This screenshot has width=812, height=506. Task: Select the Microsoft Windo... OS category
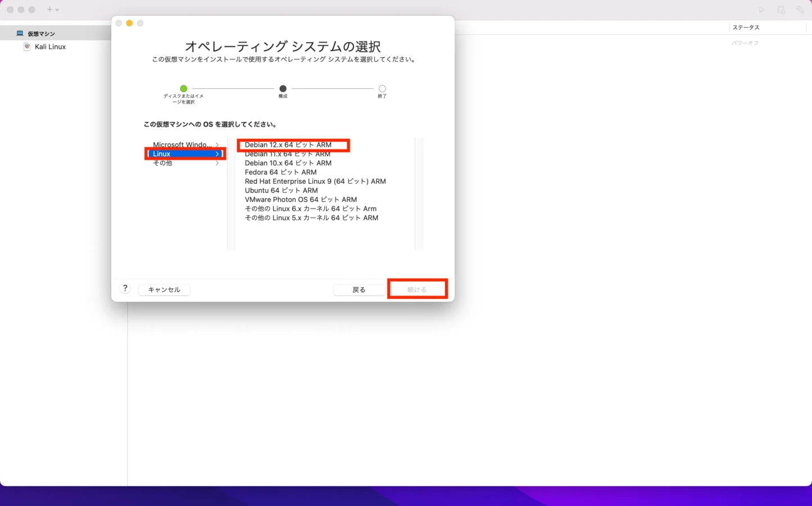pyautogui.click(x=183, y=144)
